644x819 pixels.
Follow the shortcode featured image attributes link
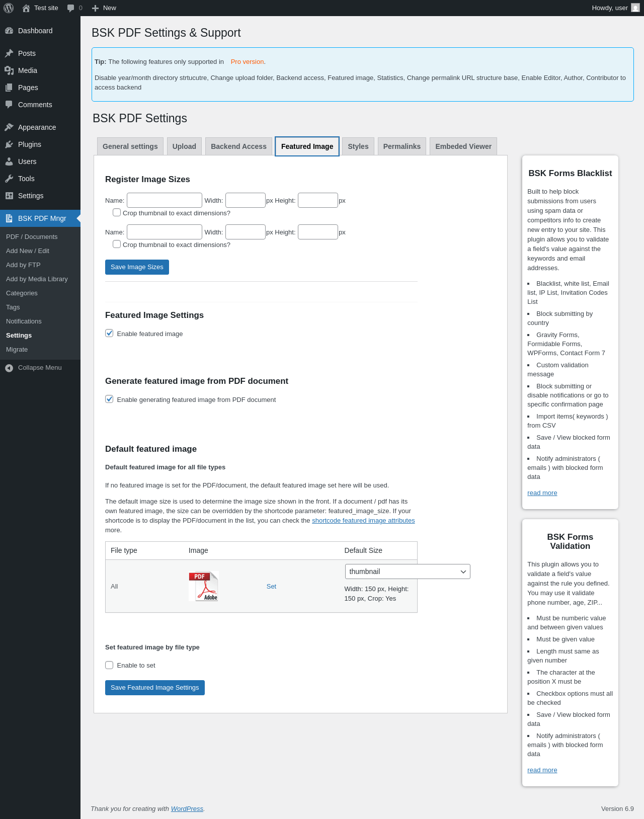363,521
